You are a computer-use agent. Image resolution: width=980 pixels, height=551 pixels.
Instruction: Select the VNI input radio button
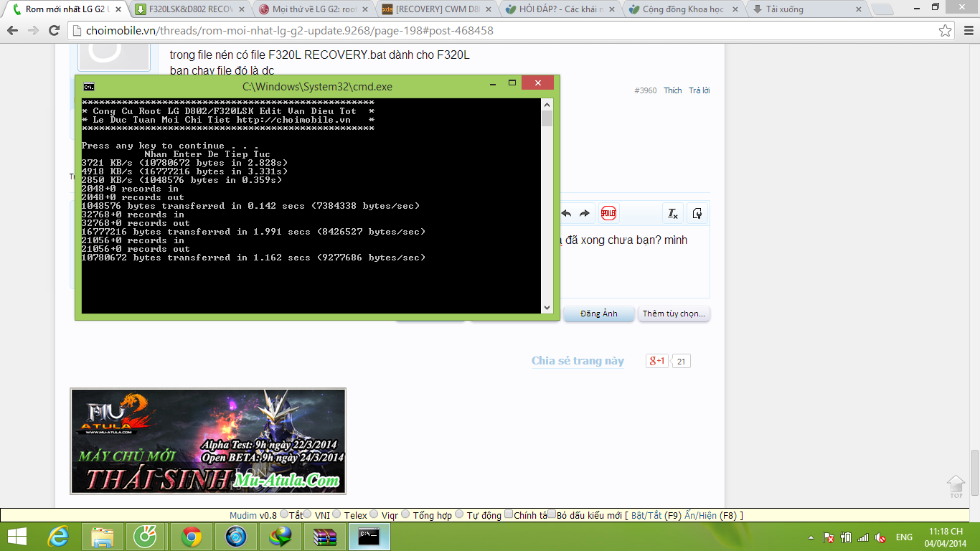[x=307, y=514]
